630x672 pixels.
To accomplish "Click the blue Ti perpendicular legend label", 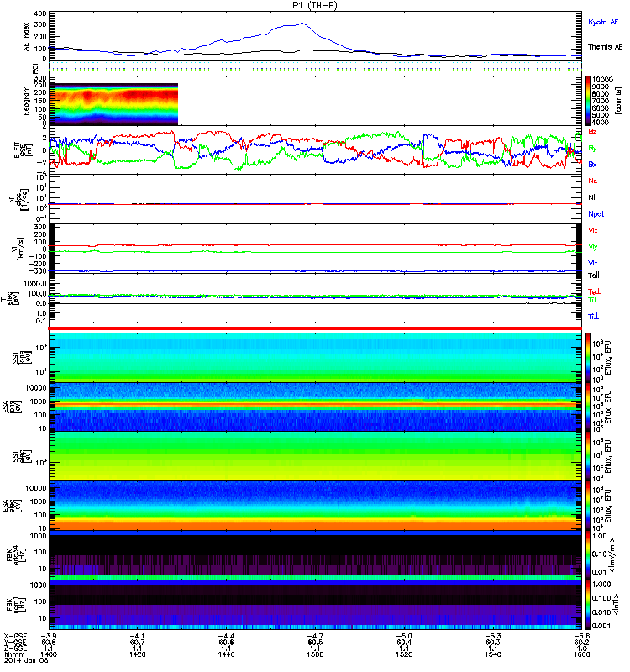I will 593,317.
